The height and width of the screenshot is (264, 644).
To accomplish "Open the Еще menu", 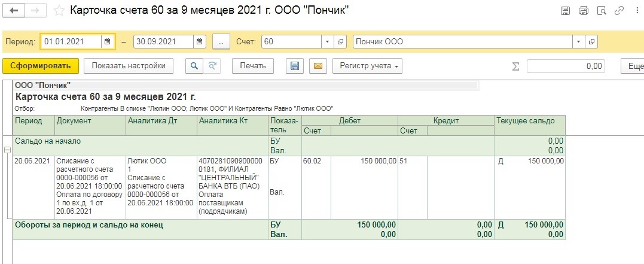I will coord(633,66).
